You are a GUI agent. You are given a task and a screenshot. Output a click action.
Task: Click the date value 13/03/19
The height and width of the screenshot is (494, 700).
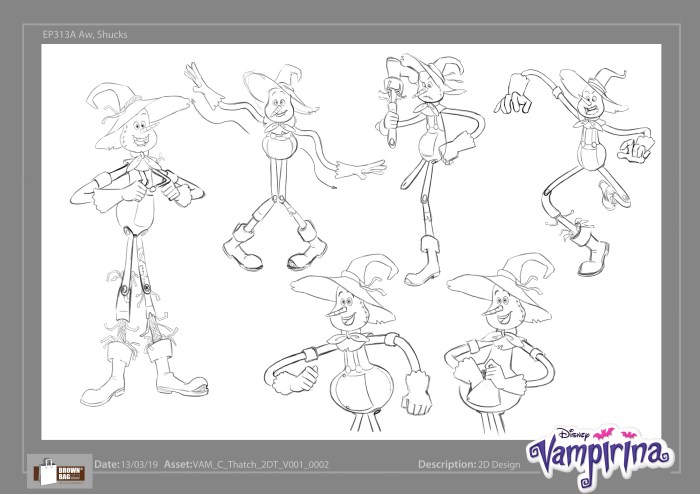point(140,465)
